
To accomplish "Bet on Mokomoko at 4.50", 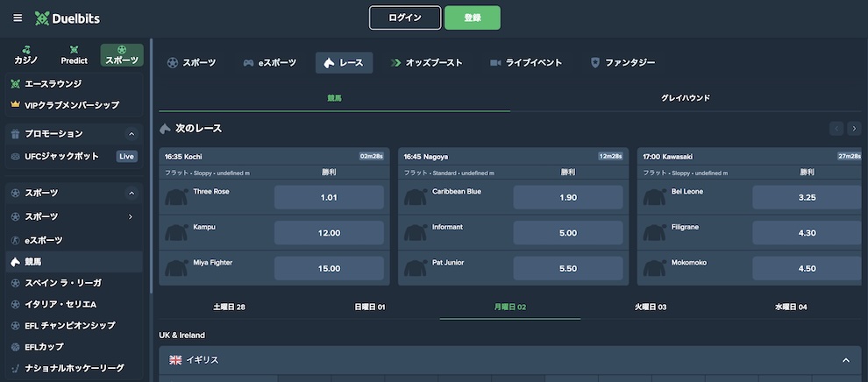I will 808,268.
